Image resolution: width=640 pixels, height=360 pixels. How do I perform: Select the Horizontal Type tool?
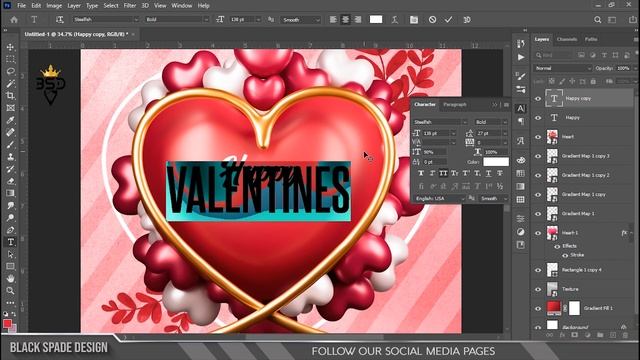coord(10,242)
